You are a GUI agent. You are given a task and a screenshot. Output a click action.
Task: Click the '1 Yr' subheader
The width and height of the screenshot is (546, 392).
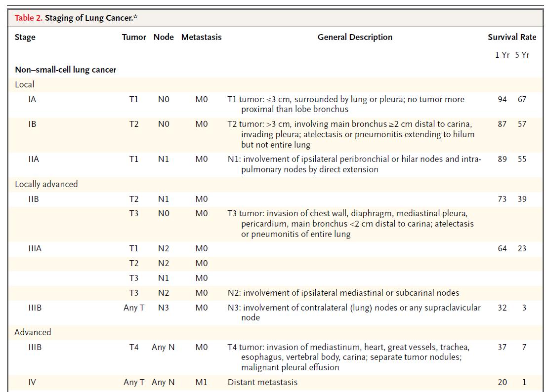point(502,55)
